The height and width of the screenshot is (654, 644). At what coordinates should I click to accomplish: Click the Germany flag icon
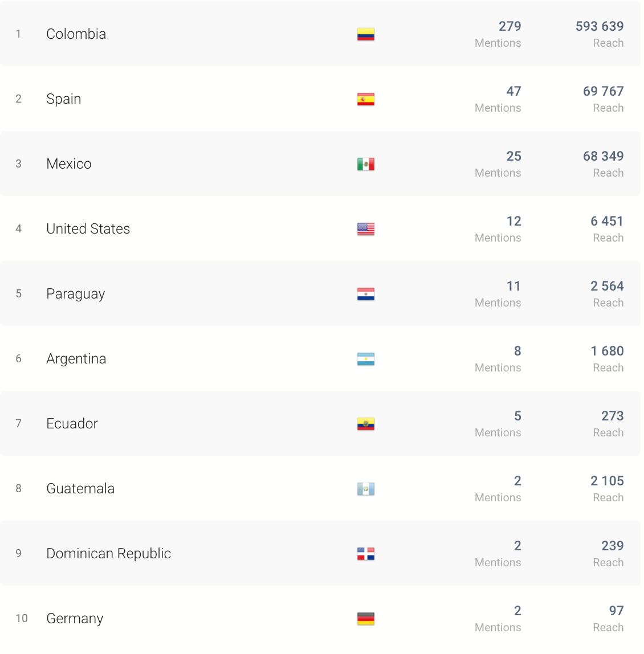[366, 619]
